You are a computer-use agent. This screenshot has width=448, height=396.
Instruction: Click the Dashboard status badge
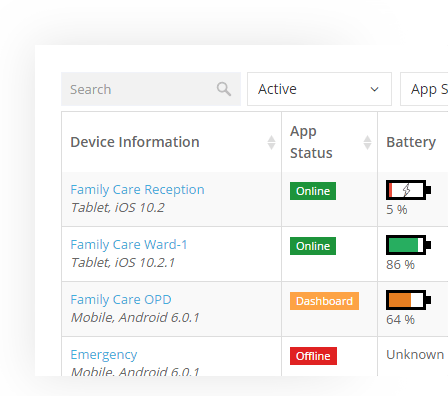324,301
